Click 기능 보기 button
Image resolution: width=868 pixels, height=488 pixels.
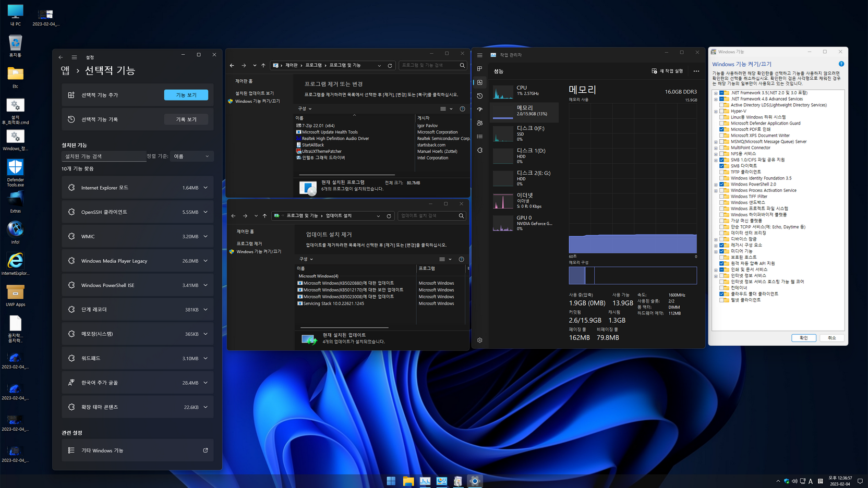(186, 95)
